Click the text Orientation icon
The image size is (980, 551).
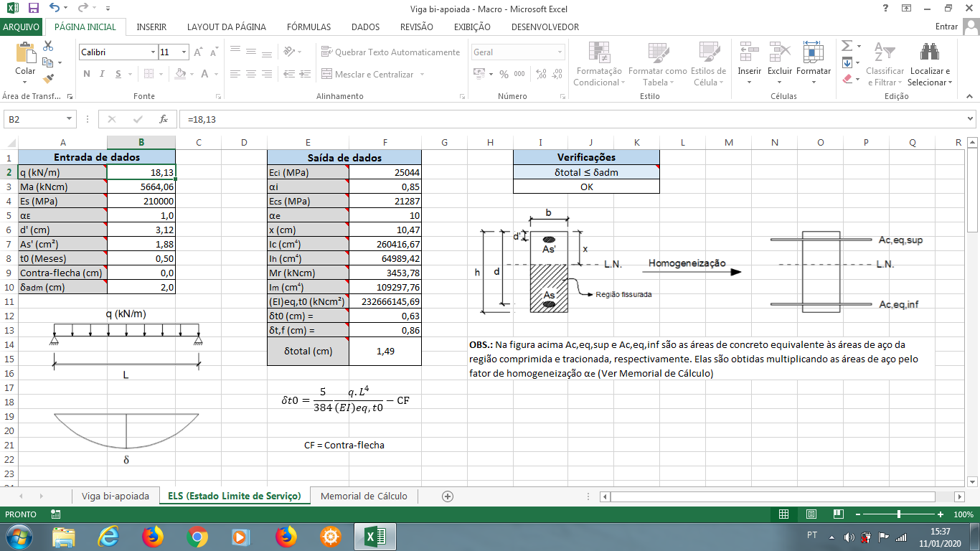pos(288,52)
